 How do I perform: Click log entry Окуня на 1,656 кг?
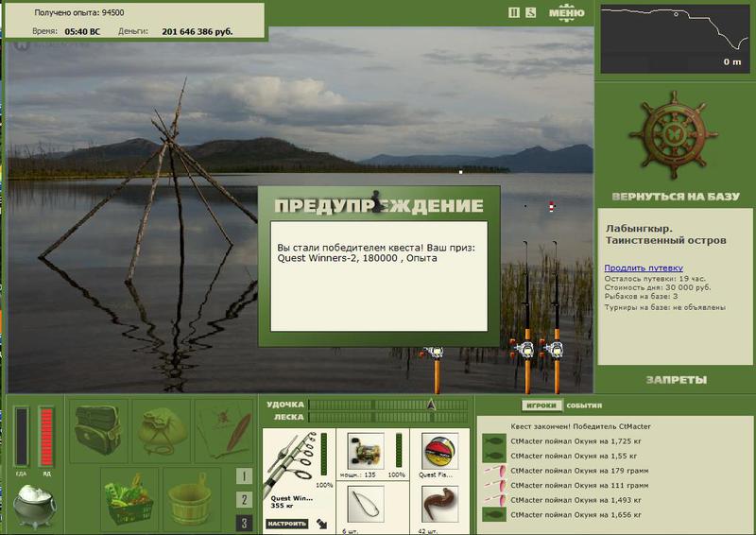tap(576, 515)
